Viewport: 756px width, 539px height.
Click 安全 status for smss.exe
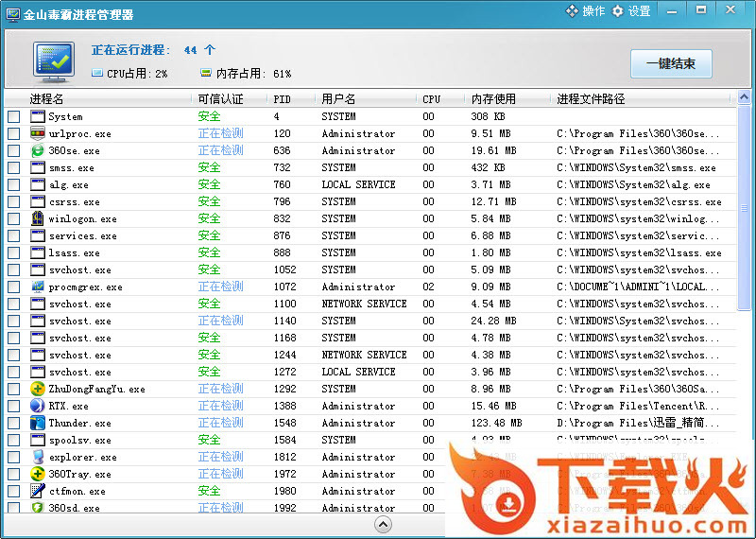209,167
